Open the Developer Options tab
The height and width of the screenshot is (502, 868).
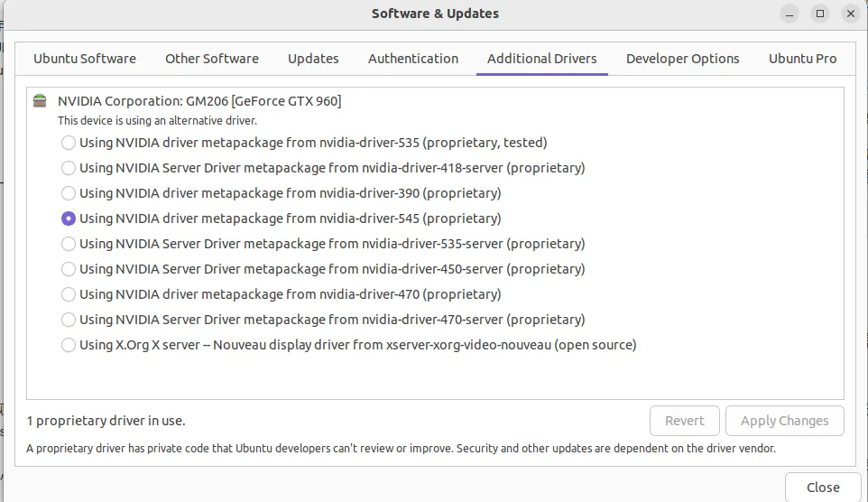coord(682,59)
